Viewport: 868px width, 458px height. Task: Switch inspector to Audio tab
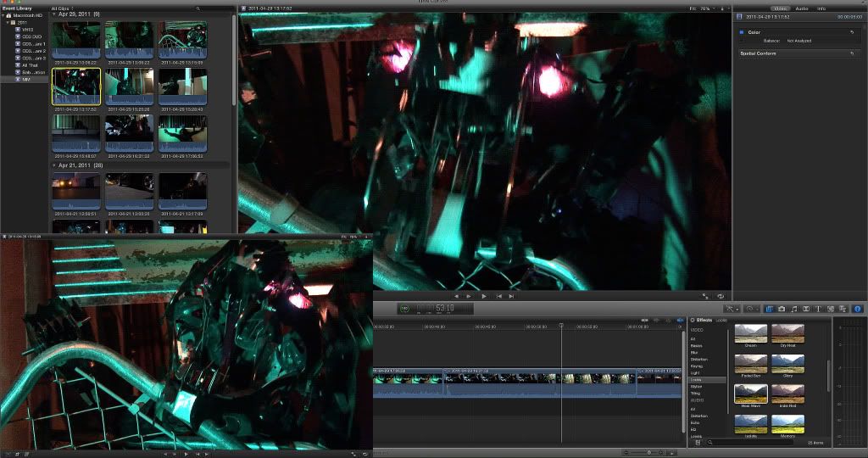point(801,8)
